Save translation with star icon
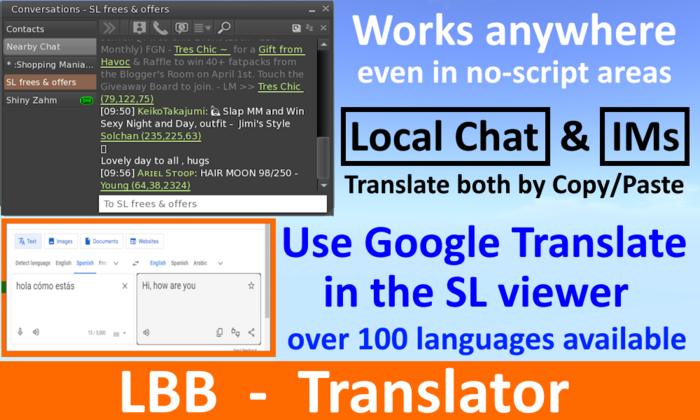This screenshot has width=700, height=420. [x=251, y=286]
